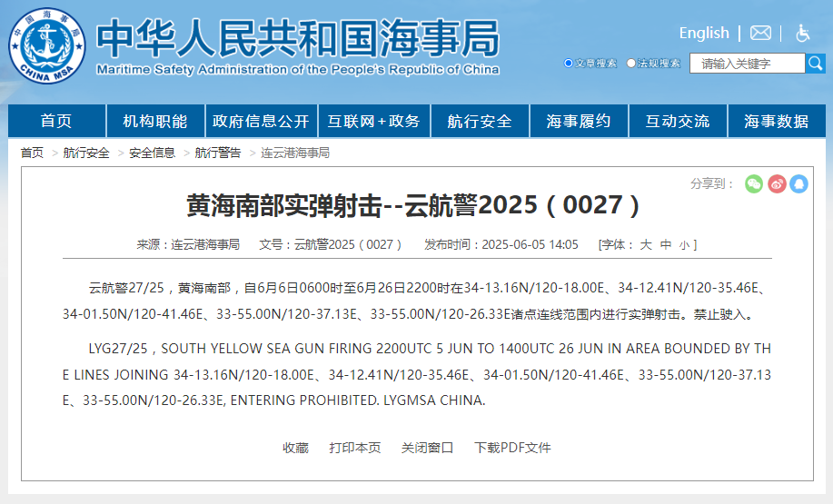Select the 法规搜索 radio option
The height and width of the screenshot is (504, 833).
[631, 64]
